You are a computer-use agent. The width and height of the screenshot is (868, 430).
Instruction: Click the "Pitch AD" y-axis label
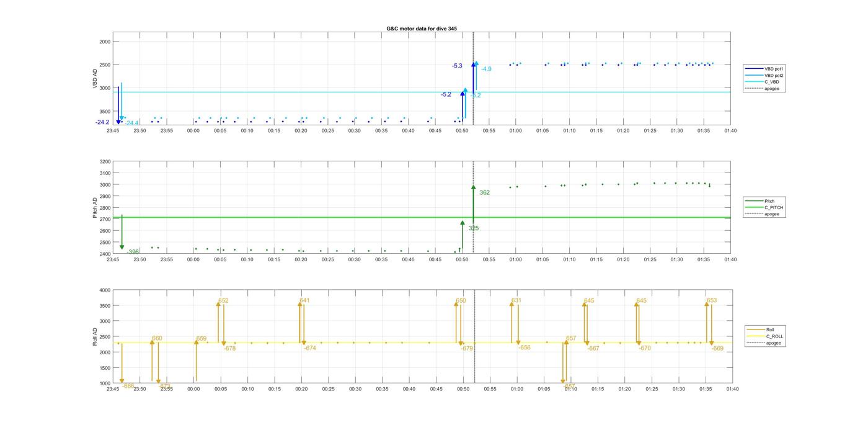click(96, 208)
